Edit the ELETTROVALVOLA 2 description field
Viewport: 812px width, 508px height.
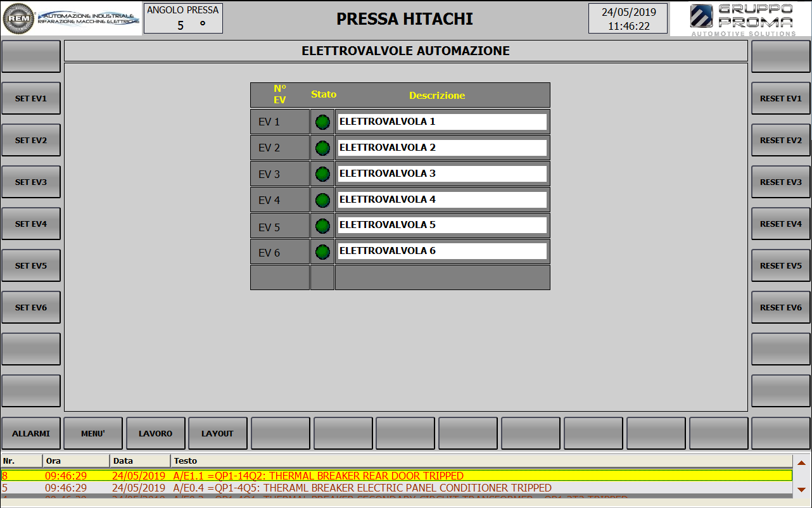pos(442,148)
